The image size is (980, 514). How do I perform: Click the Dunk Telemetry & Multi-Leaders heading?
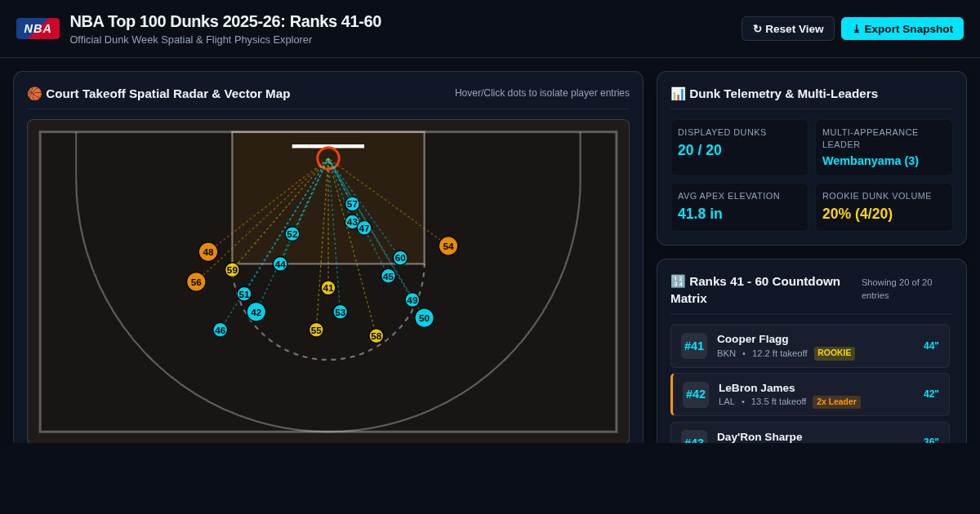pos(774,94)
